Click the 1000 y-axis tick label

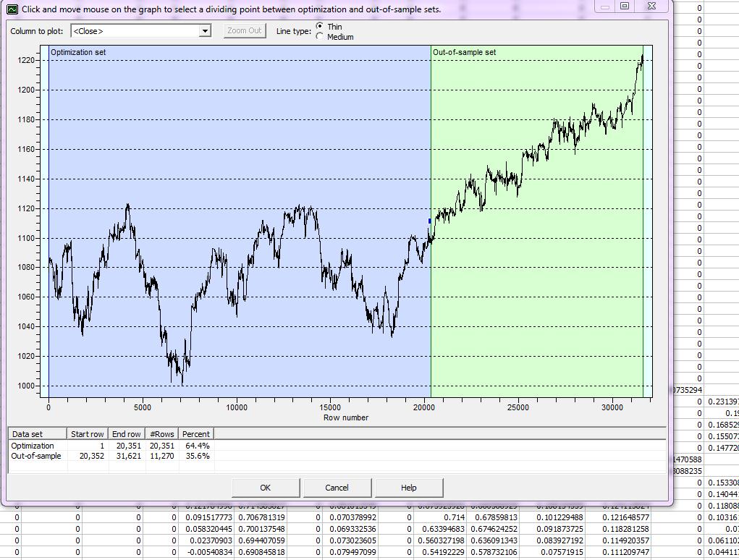(26, 386)
